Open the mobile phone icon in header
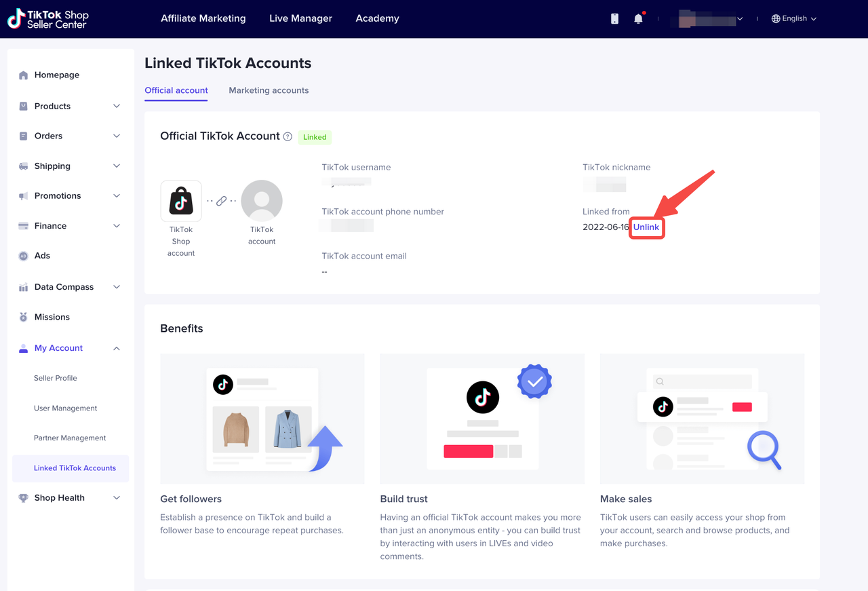The height and width of the screenshot is (591, 868). [614, 19]
